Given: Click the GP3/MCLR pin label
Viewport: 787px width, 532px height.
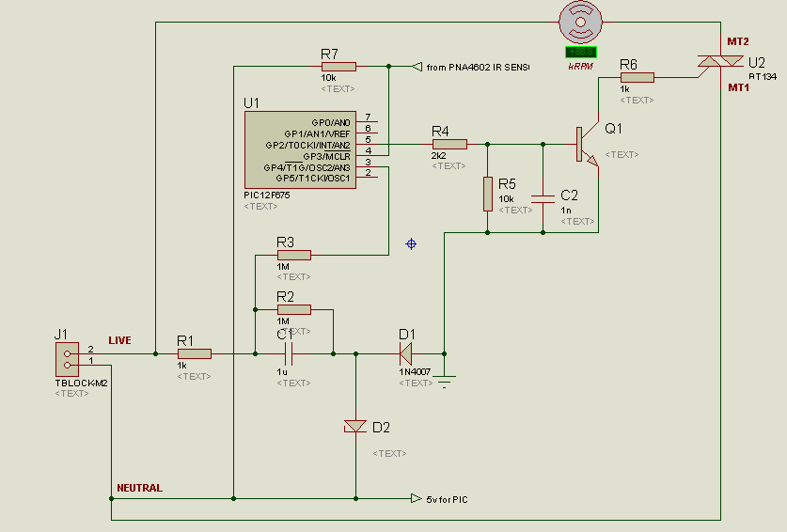Looking at the screenshot, I should (x=327, y=157).
